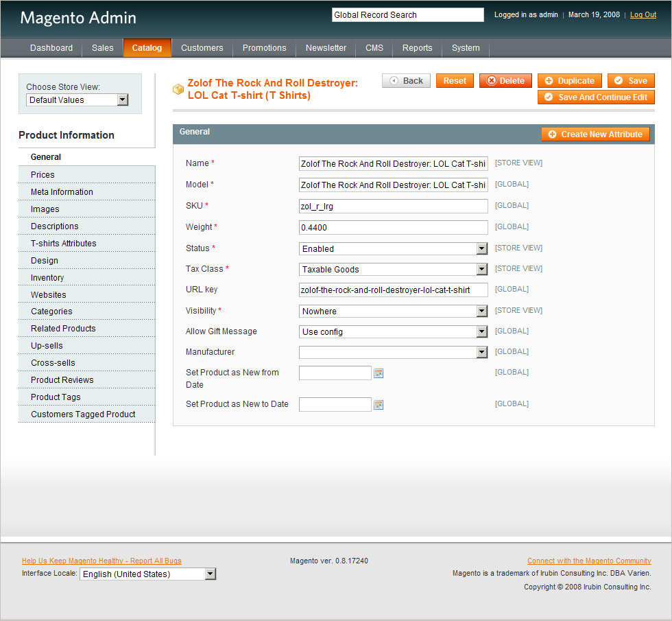Click calendar icon for New from Date
The width and height of the screenshot is (672, 621).
pyautogui.click(x=379, y=373)
